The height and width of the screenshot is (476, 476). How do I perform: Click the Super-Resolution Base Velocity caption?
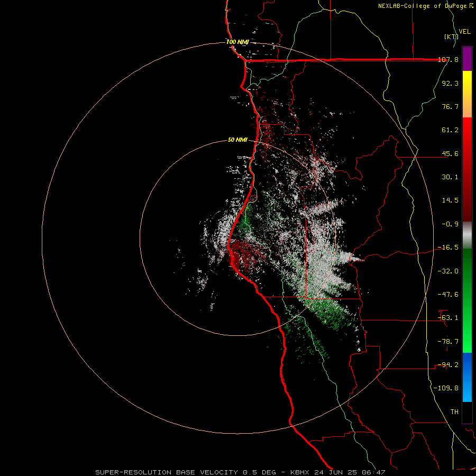pos(241,472)
